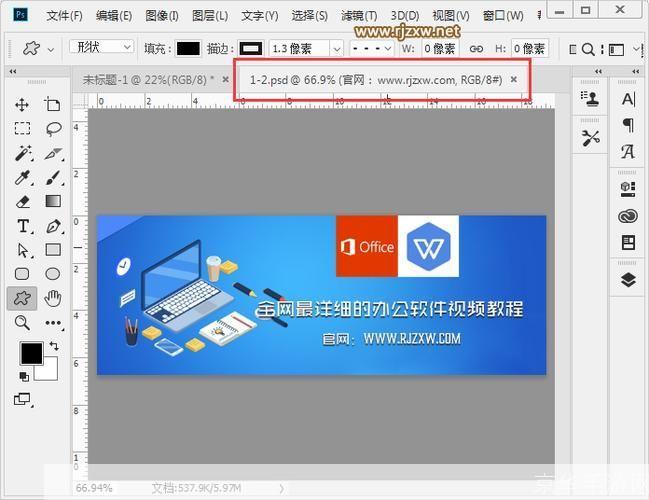This screenshot has height=500, width=649.
Task: Open the Edit Toolbar three-dots button
Action: coord(53,323)
